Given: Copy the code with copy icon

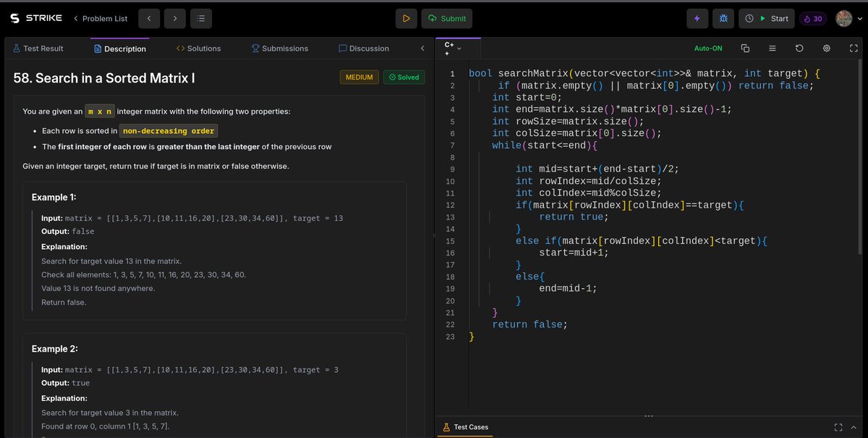Looking at the screenshot, I should 745,49.
